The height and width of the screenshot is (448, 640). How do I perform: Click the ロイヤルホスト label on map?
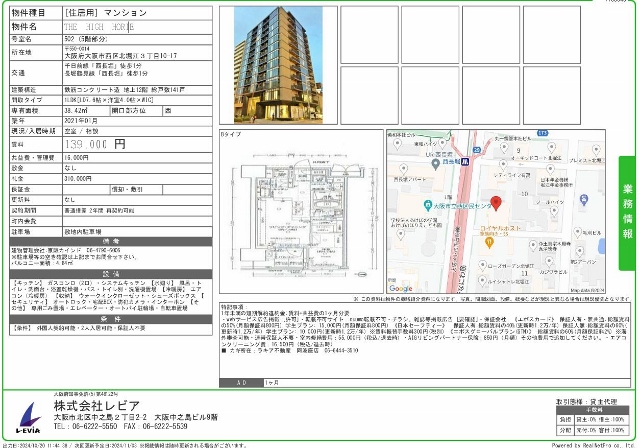tap(500, 228)
